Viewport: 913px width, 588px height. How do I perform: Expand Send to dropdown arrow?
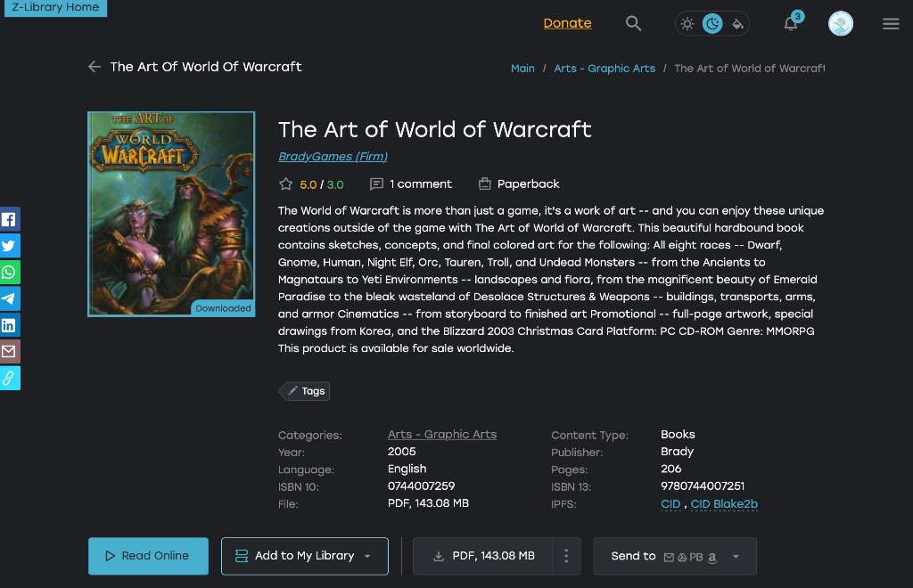coord(736,557)
